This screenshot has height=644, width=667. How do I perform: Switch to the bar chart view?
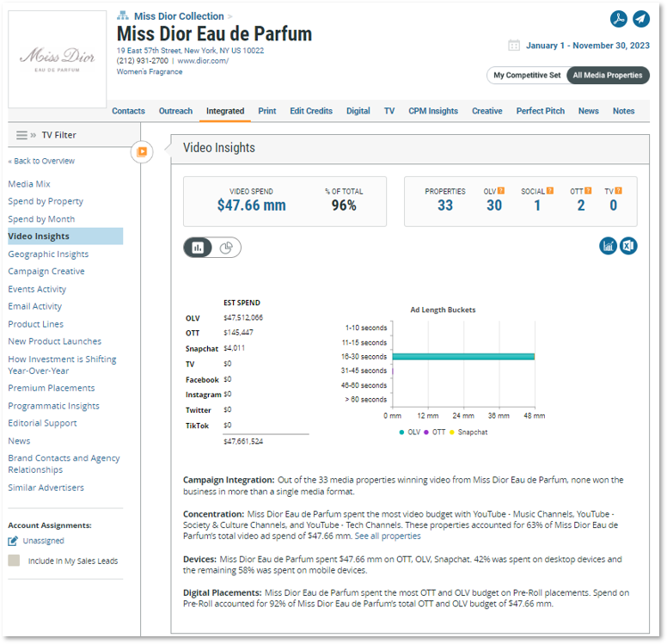[x=198, y=248]
